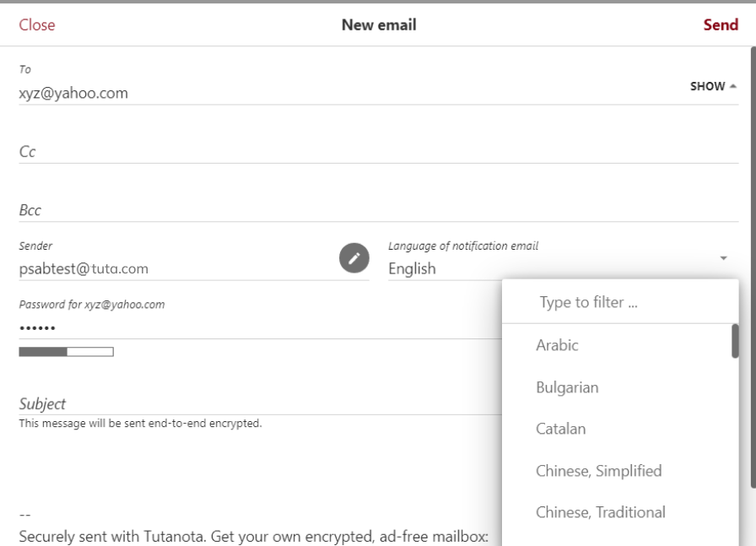Screen dimensions: 756x546
Task: Select Arabic from the language list
Action: click(x=557, y=345)
